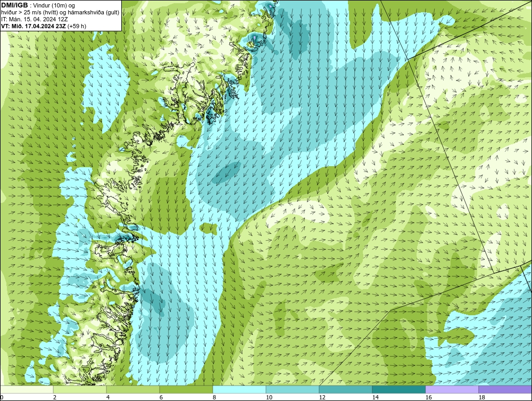Click the 12–14 m/s teal legend swatch
This screenshot has height=401, width=532.
pos(346,389)
